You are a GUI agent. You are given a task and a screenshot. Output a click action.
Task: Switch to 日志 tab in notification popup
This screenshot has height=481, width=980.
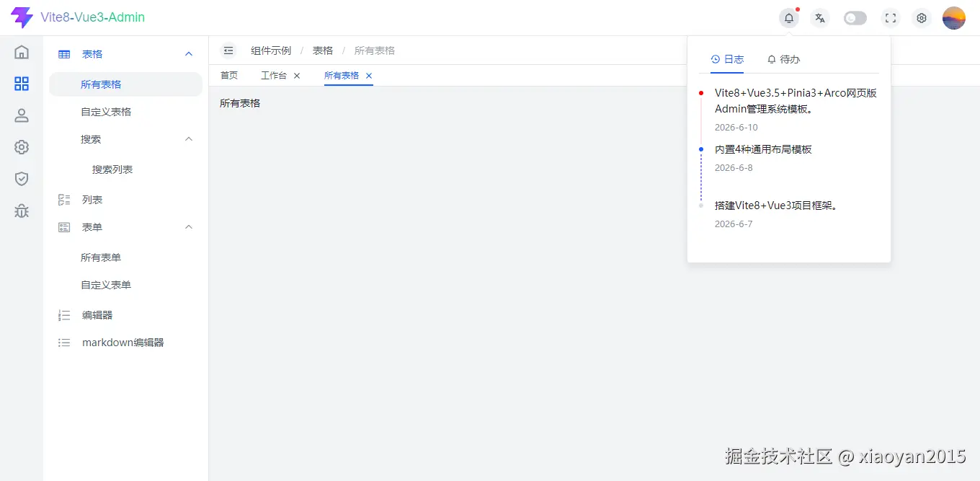click(x=727, y=59)
